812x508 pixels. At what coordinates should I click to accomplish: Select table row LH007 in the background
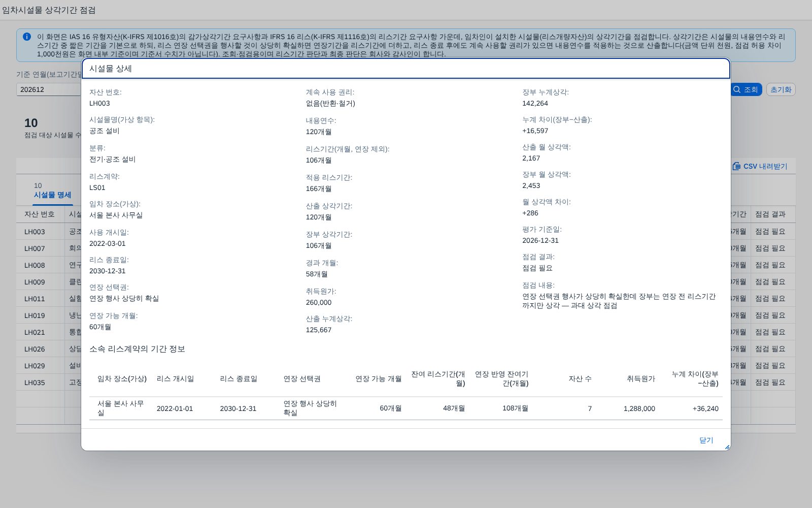tap(35, 248)
